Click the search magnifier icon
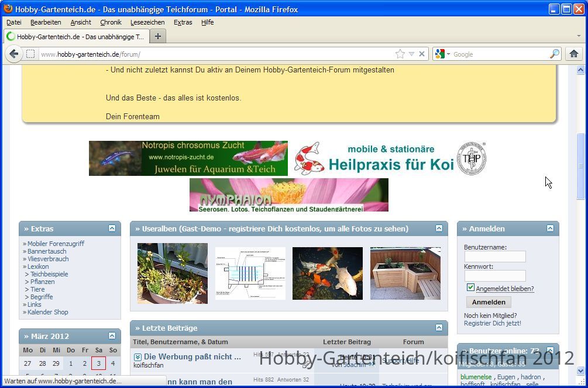Viewport: 588px width, 388px height. point(554,54)
